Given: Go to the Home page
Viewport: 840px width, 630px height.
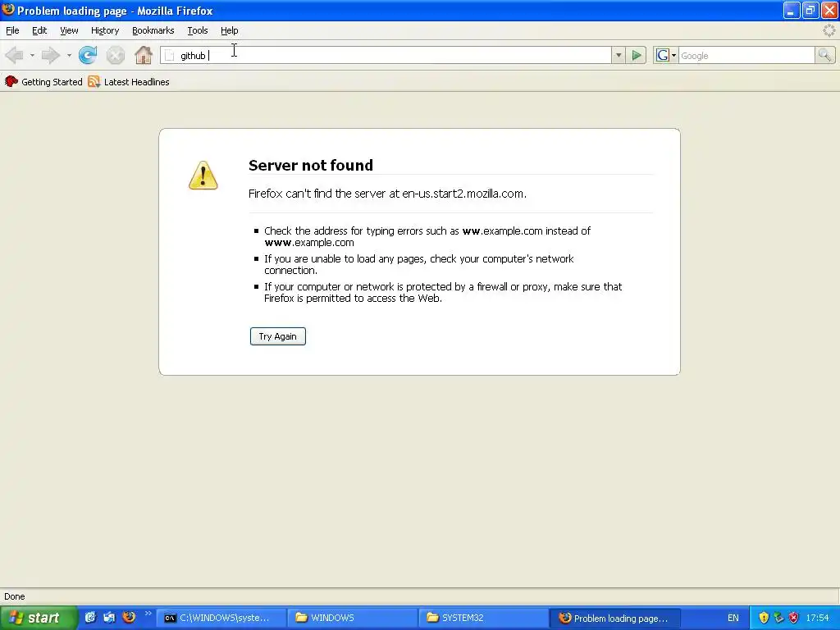Looking at the screenshot, I should pos(143,55).
